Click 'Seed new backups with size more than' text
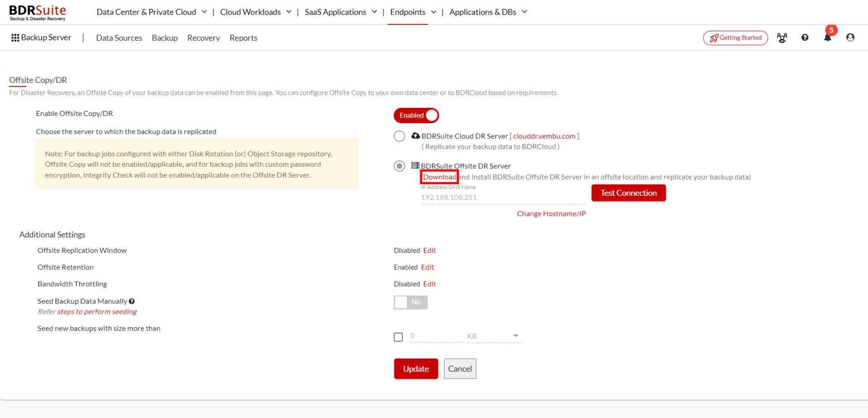868x418 pixels. click(x=99, y=328)
